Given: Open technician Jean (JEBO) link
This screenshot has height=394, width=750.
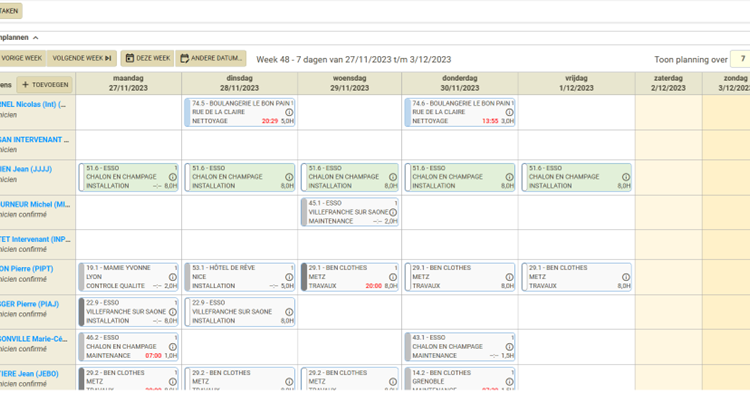Looking at the screenshot, I should pos(29,373).
